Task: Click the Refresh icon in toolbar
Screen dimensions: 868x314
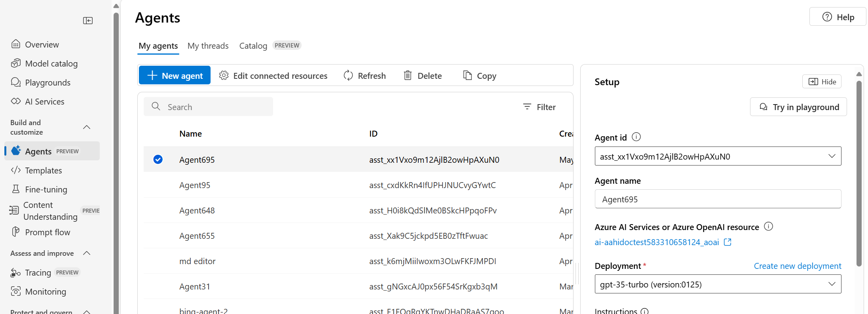Action: point(348,76)
